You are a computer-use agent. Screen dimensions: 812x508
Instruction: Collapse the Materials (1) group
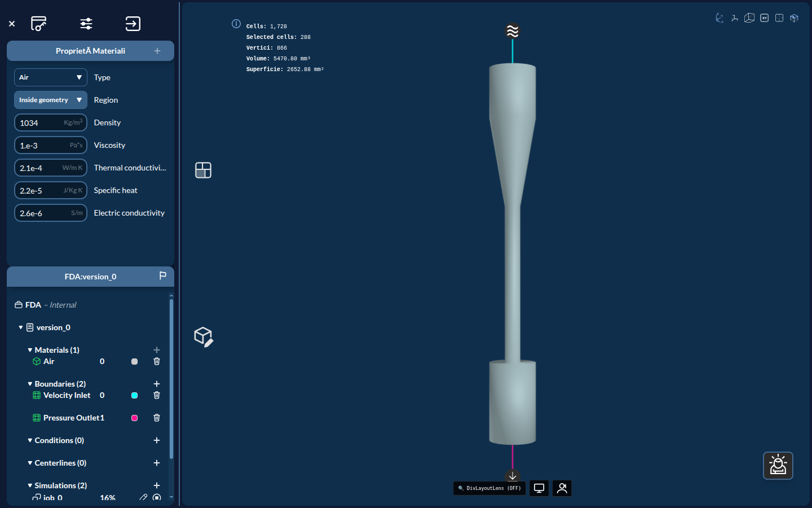point(30,350)
